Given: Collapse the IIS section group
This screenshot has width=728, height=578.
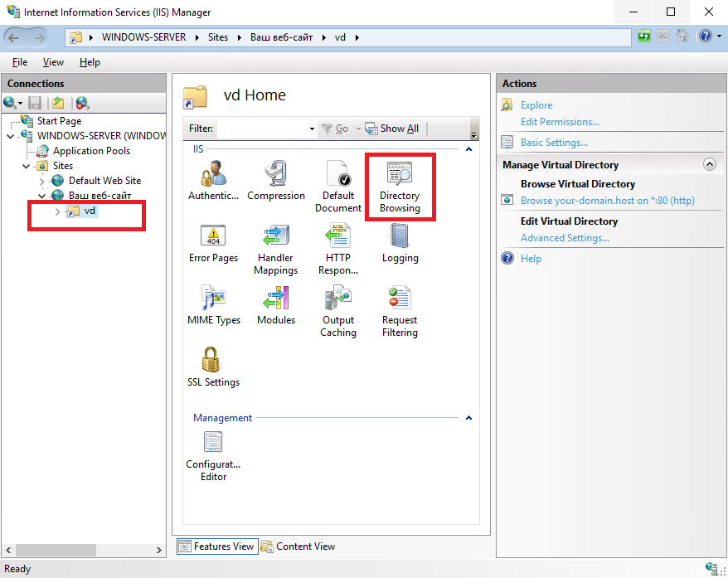Looking at the screenshot, I should click(x=469, y=149).
